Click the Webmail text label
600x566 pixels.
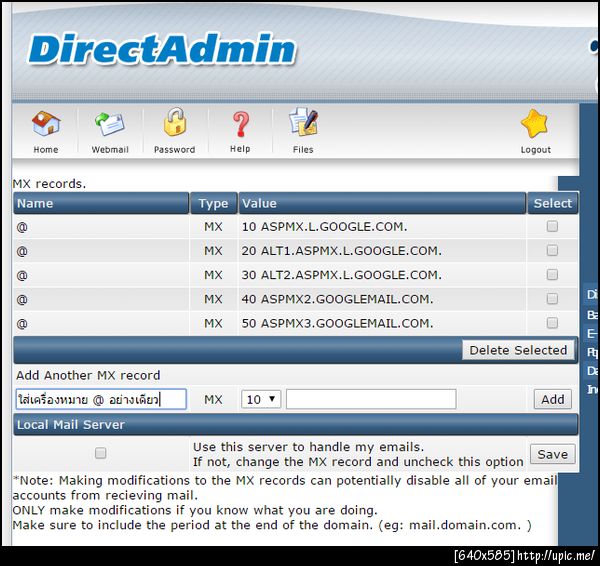tap(110, 149)
